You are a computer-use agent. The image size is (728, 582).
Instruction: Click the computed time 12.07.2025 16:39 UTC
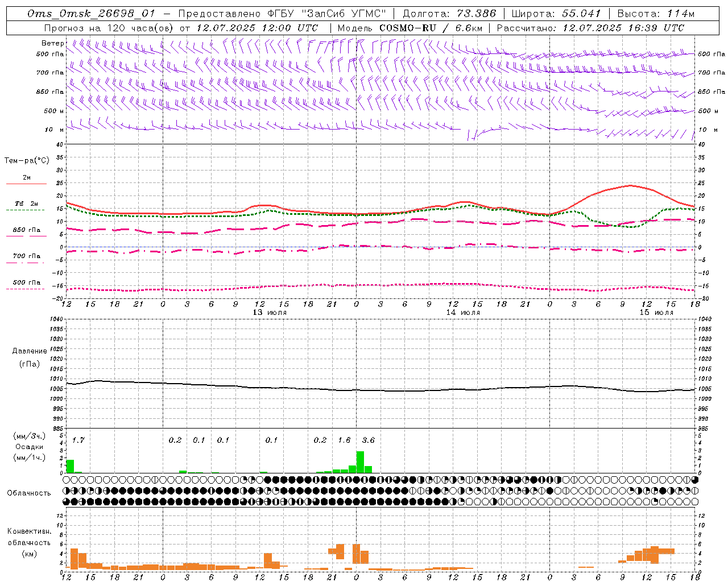tap(623, 28)
